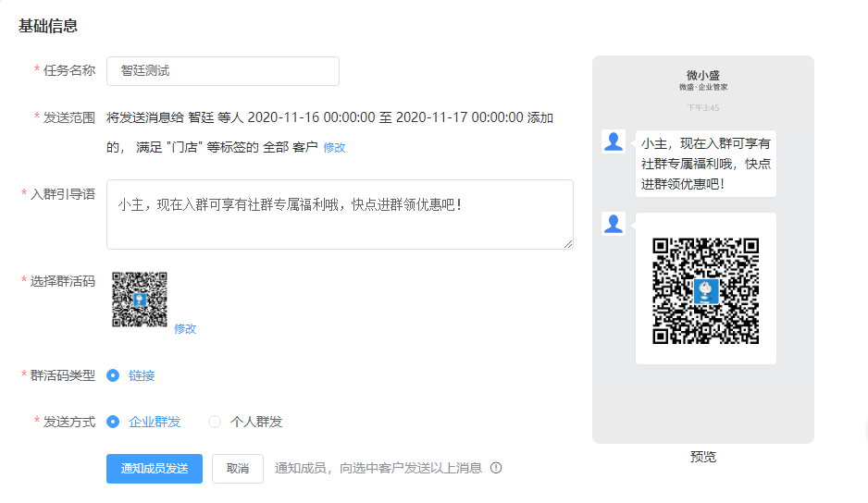Click the resize handle of the 入群引导语 textarea
868x503 pixels.
[x=568, y=244]
